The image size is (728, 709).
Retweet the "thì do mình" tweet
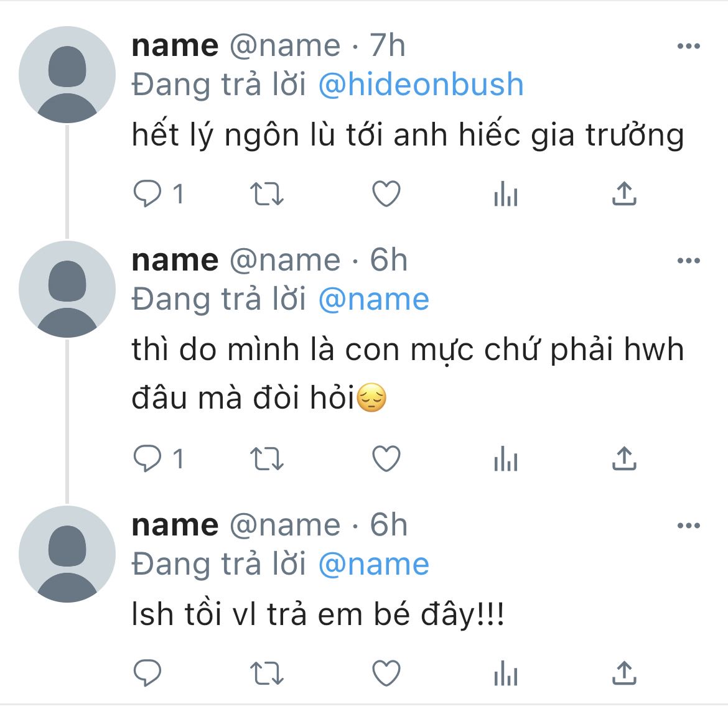coord(266,460)
